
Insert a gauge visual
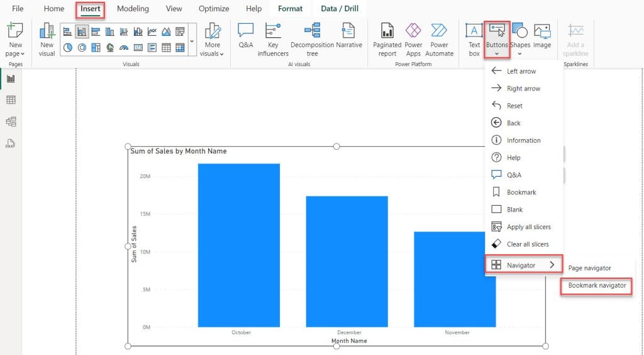tap(124, 48)
